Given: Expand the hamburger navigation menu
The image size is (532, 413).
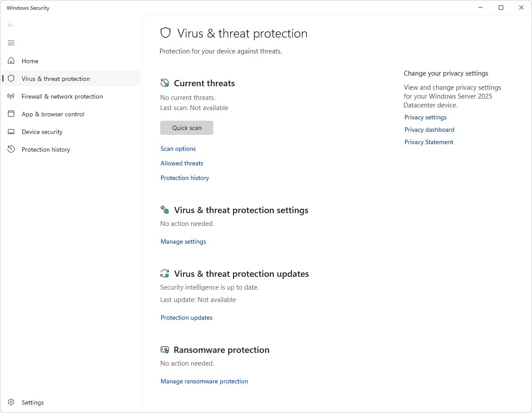Looking at the screenshot, I should [11, 43].
